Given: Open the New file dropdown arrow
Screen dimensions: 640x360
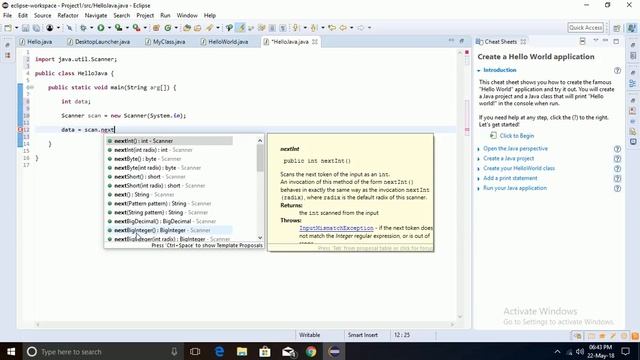Looking at the screenshot, I should (x=17, y=28).
